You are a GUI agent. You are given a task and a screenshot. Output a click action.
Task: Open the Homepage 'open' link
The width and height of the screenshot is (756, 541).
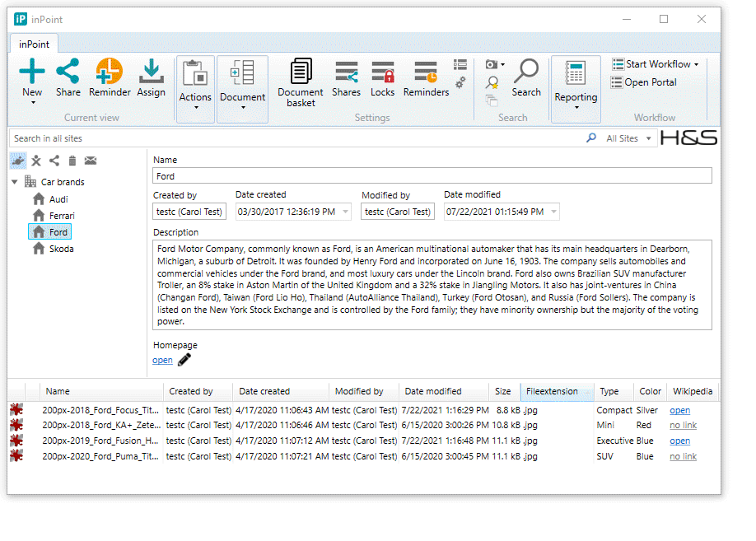coord(162,360)
